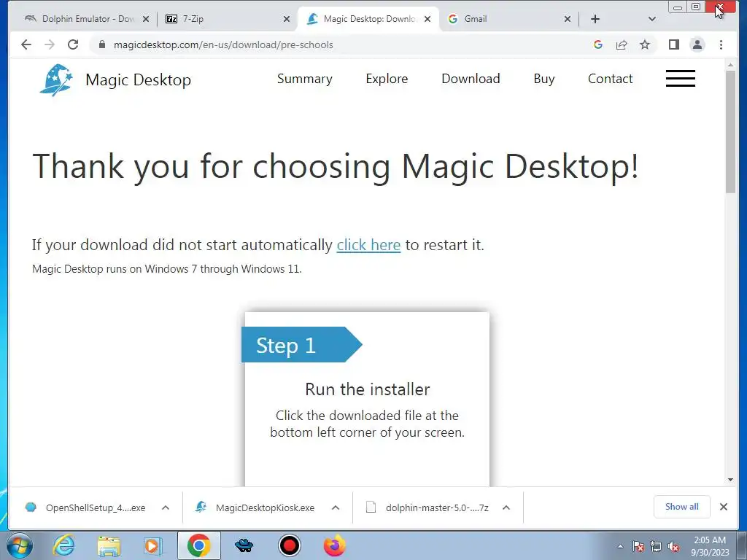The width and height of the screenshot is (747, 560).
Task: View site info via the lock icon
Action: point(102,44)
